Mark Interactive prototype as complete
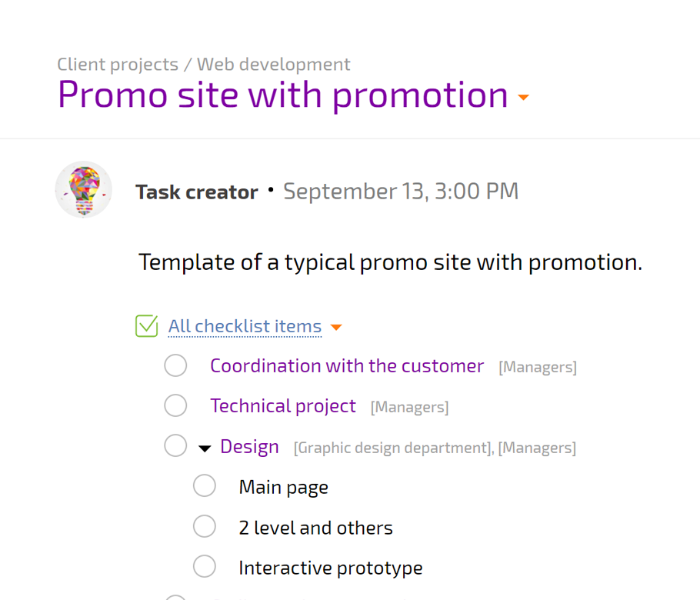700x600 pixels. click(x=205, y=566)
